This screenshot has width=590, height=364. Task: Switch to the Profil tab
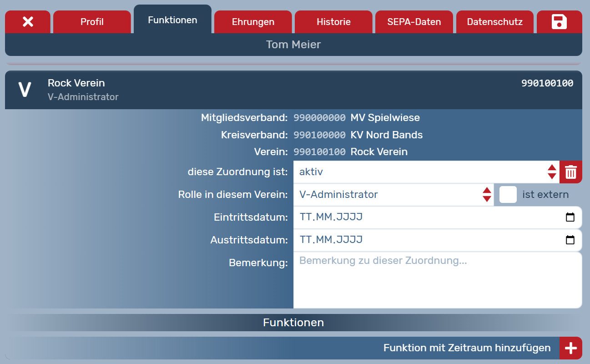pyautogui.click(x=92, y=22)
